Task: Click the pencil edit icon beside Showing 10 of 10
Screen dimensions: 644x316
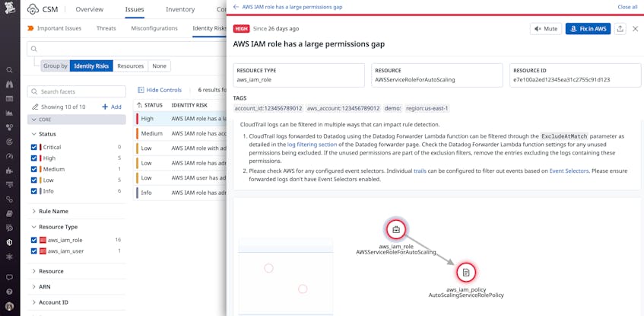Action: pyautogui.click(x=35, y=107)
